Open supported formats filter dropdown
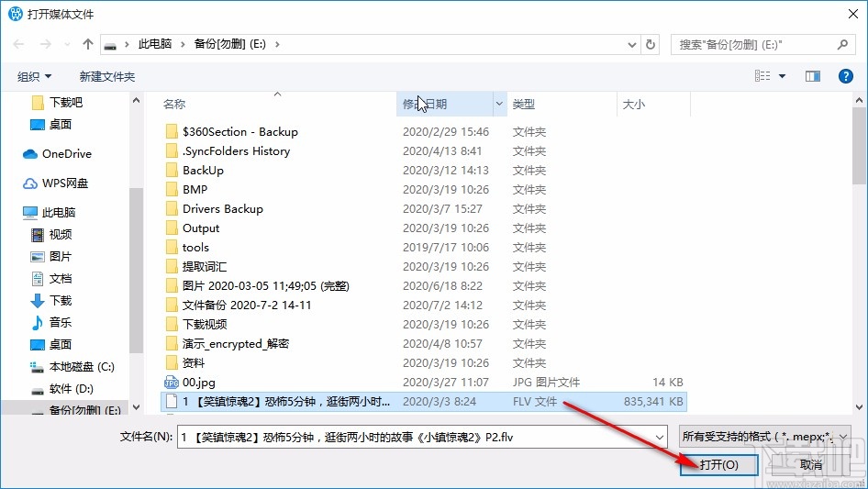Viewport: 868px width, 489px height. click(x=765, y=437)
